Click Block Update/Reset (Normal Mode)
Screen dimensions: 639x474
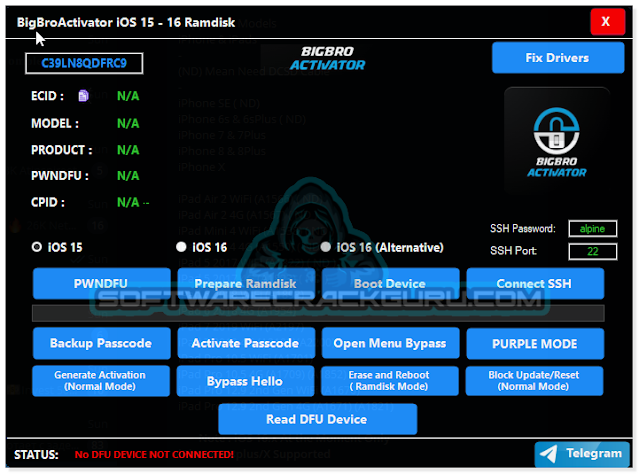534,381
